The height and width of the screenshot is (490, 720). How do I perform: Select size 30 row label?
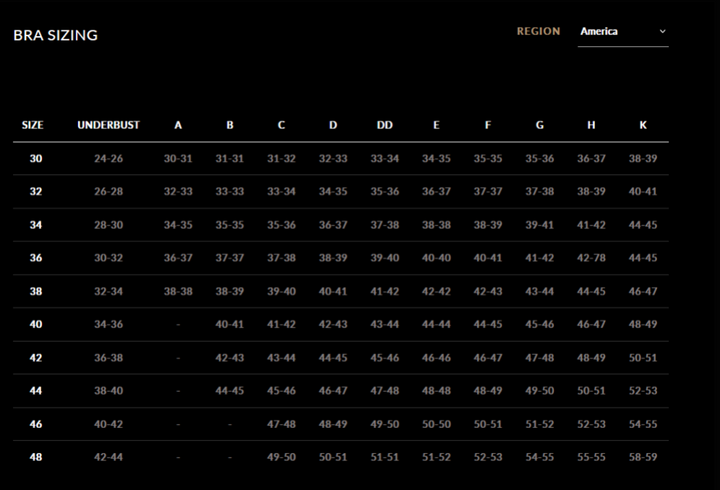point(36,159)
